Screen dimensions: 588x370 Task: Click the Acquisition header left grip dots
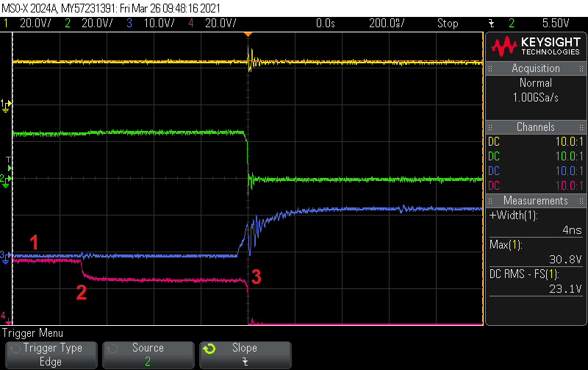coord(490,68)
